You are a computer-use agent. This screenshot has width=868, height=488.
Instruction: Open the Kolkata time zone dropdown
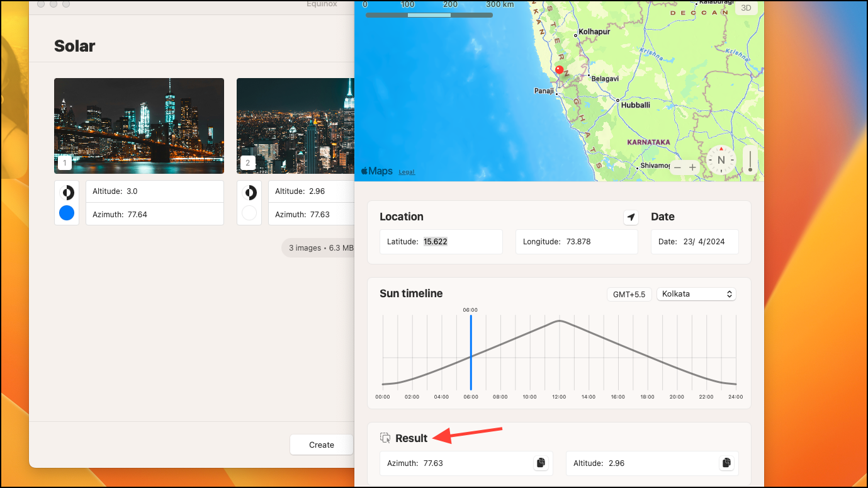point(696,294)
